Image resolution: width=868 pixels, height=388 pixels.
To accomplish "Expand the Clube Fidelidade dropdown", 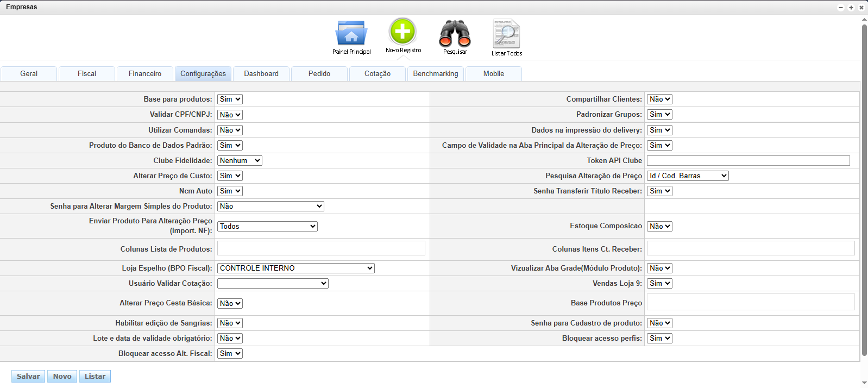I will point(240,161).
